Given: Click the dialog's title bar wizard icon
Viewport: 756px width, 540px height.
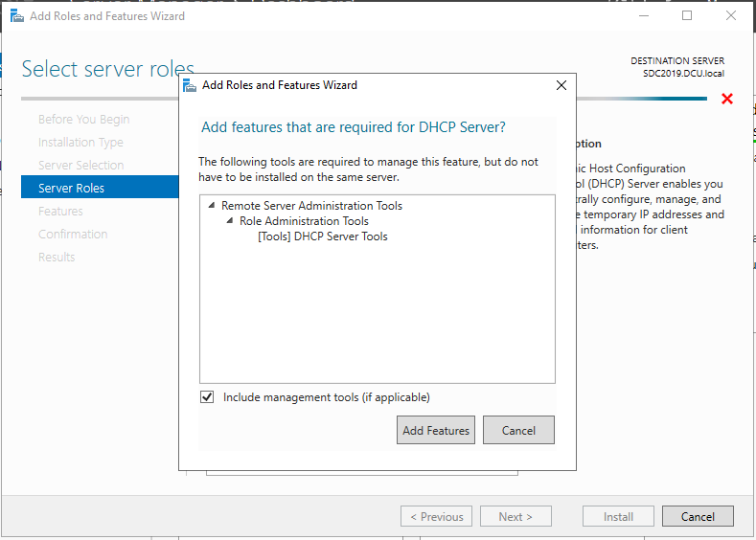Looking at the screenshot, I should (x=190, y=85).
